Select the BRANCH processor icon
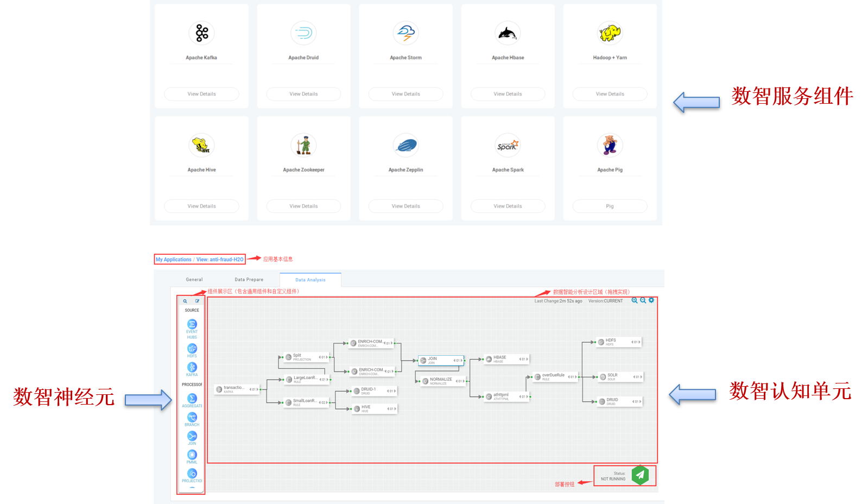 click(x=192, y=417)
